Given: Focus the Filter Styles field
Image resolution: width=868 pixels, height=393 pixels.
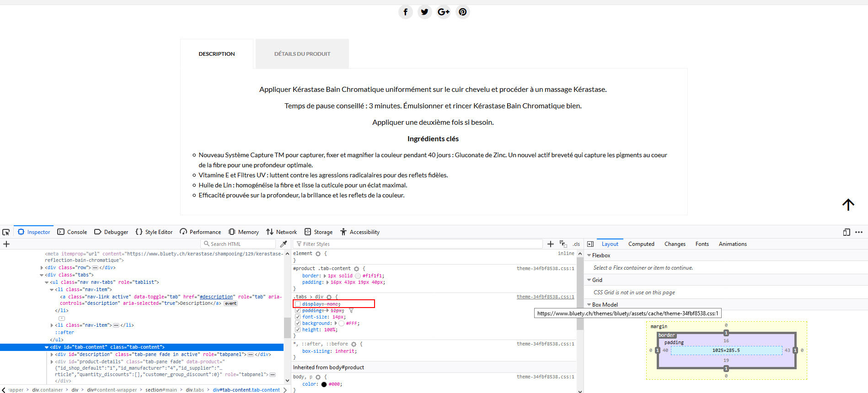Looking at the screenshot, I should click(418, 244).
